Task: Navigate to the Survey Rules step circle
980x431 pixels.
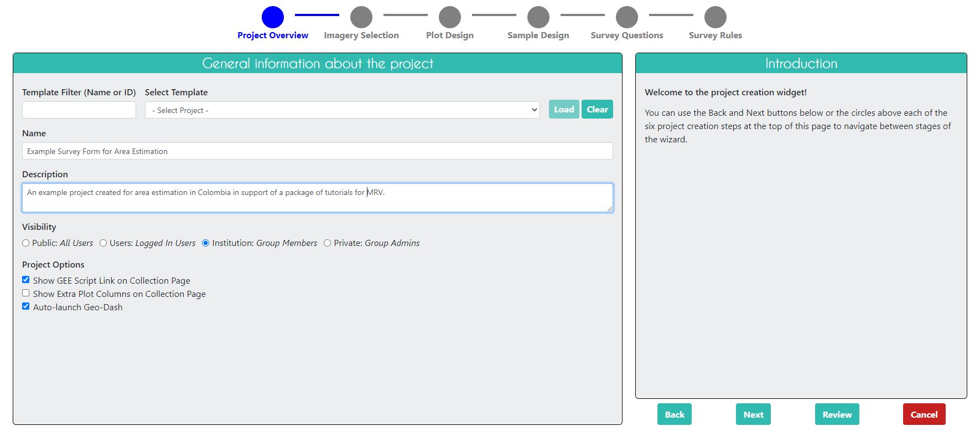Action: [715, 17]
